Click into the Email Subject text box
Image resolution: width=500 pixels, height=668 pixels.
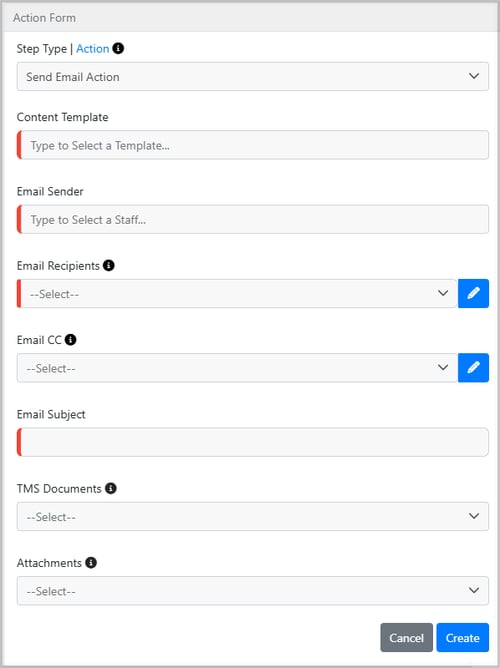point(253,442)
